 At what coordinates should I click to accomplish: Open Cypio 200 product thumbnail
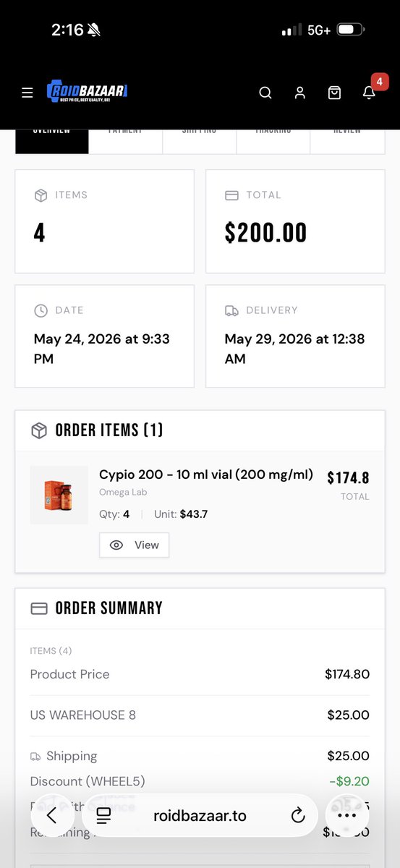pyautogui.click(x=59, y=495)
